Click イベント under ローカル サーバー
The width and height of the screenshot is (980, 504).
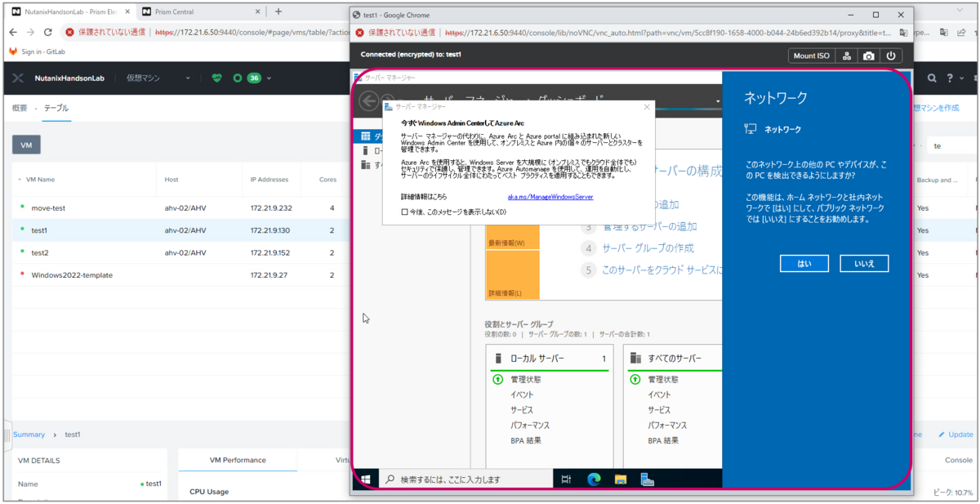(x=522, y=395)
